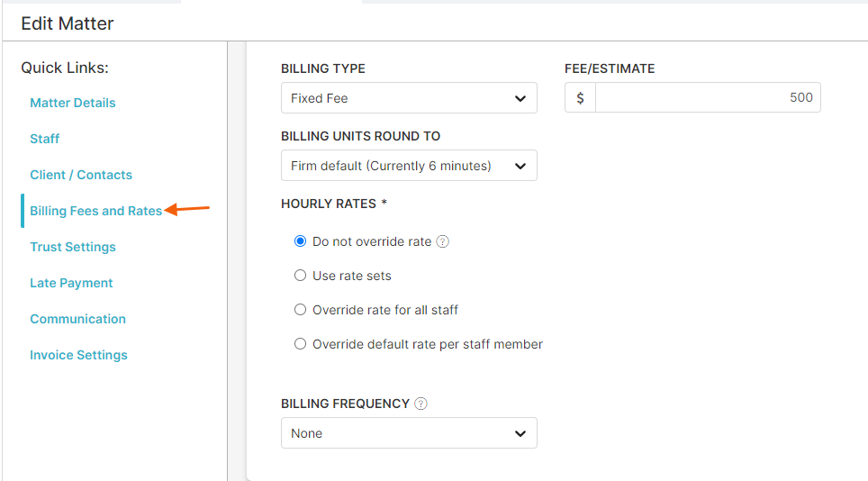Image resolution: width=868 pixels, height=481 pixels.
Task: Select Do not override rate radio button
Action: pos(300,241)
